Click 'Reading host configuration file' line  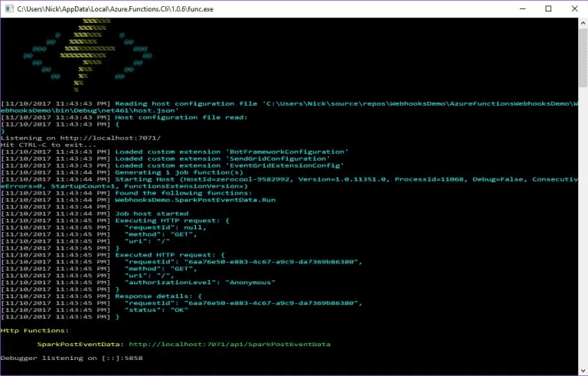pos(289,107)
